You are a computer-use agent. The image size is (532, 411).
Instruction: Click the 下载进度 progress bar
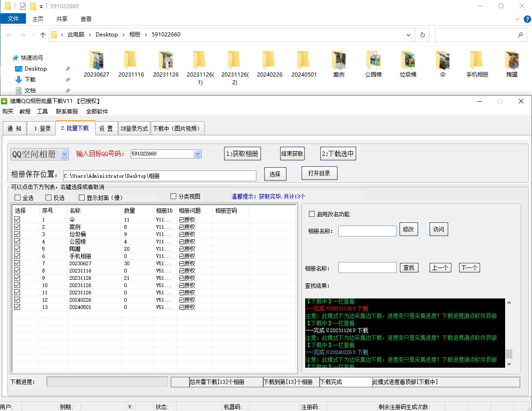click(107, 381)
